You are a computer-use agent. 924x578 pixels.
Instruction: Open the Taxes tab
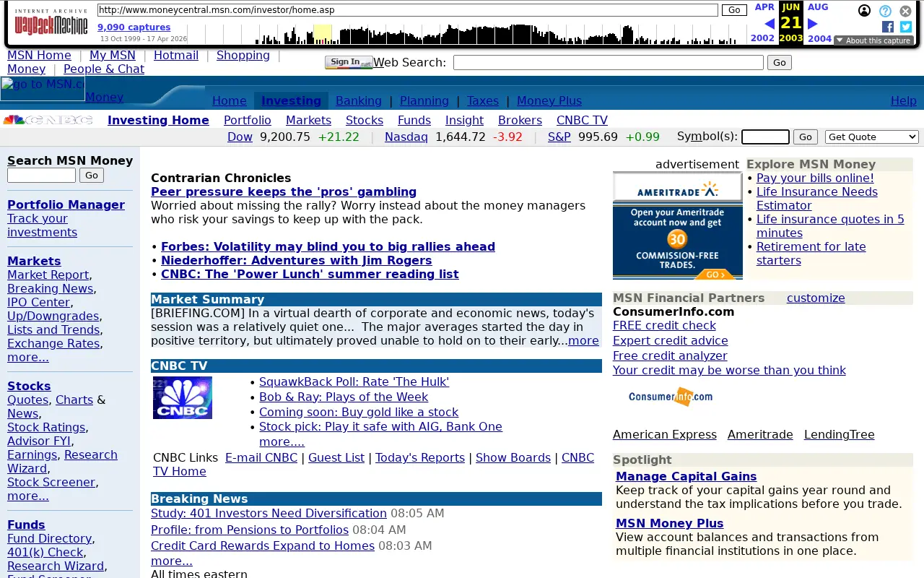tap(483, 100)
